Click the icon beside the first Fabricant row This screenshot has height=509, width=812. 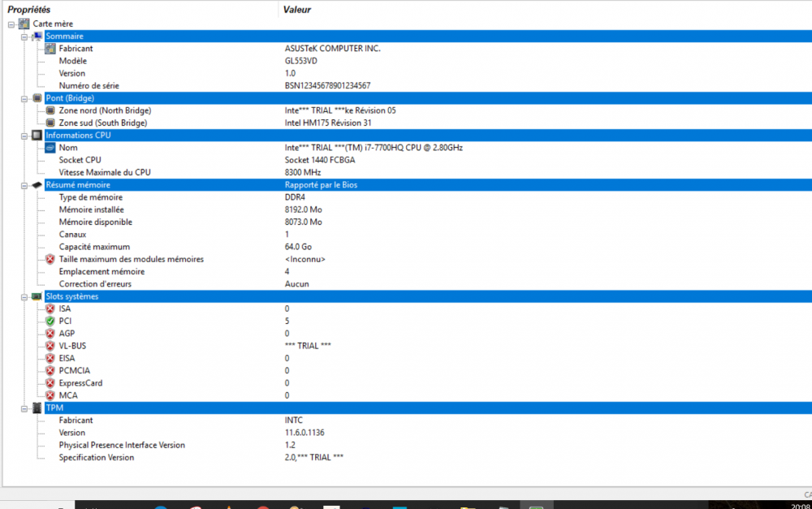(x=50, y=49)
